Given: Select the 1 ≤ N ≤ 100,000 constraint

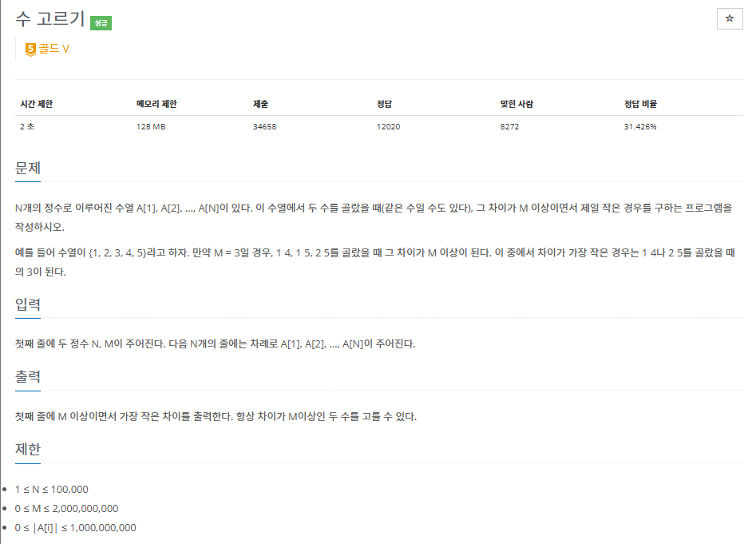Looking at the screenshot, I should point(52,490).
